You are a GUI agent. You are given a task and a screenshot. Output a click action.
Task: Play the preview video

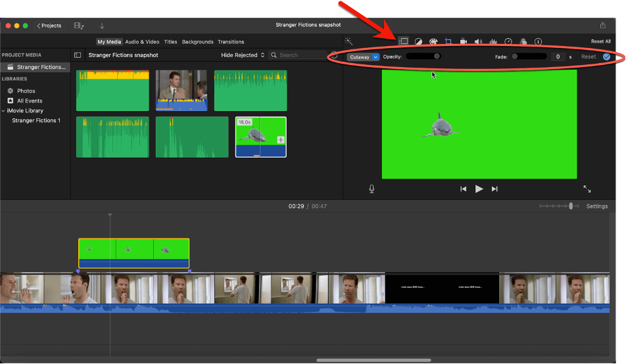pos(479,189)
